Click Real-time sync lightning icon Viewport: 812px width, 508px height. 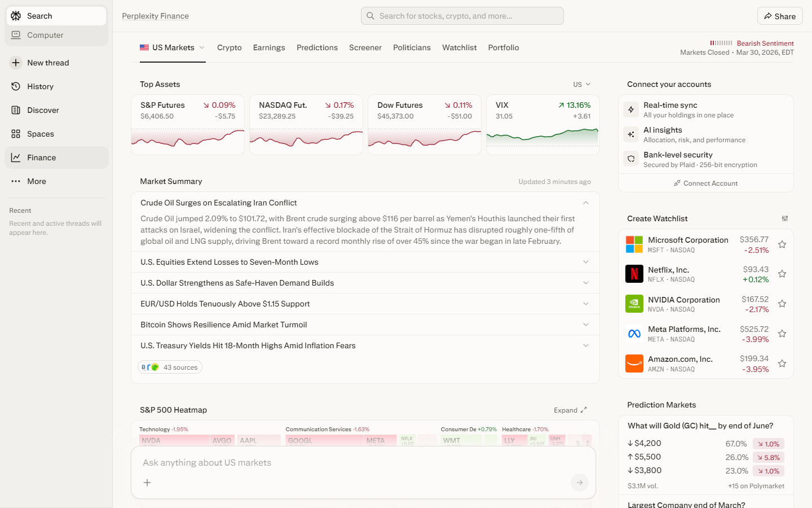631,110
